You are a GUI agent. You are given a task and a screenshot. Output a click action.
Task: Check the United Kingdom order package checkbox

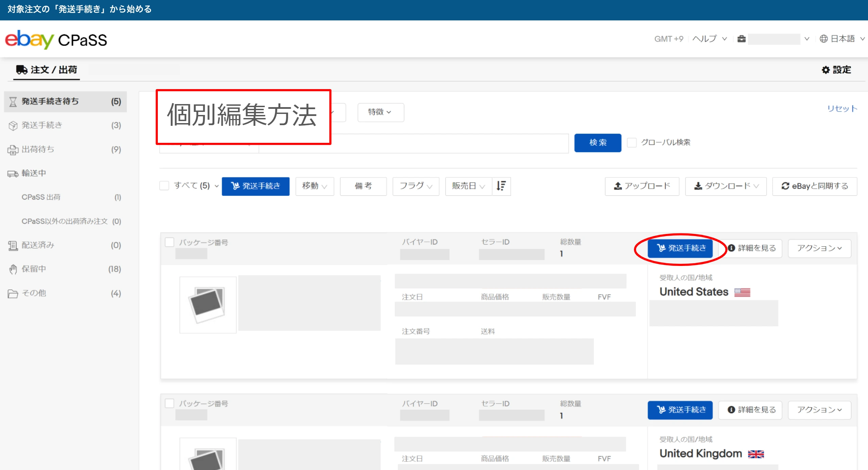[x=169, y=403]
